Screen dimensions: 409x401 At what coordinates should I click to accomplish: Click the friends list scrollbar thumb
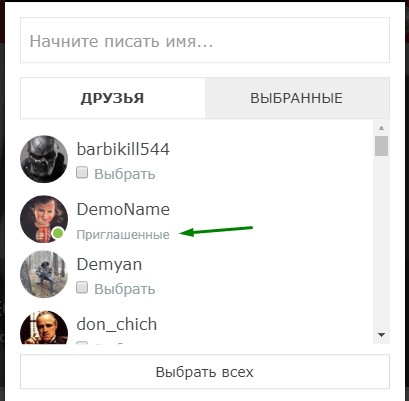pyautogui.click(x=382, y=146)
